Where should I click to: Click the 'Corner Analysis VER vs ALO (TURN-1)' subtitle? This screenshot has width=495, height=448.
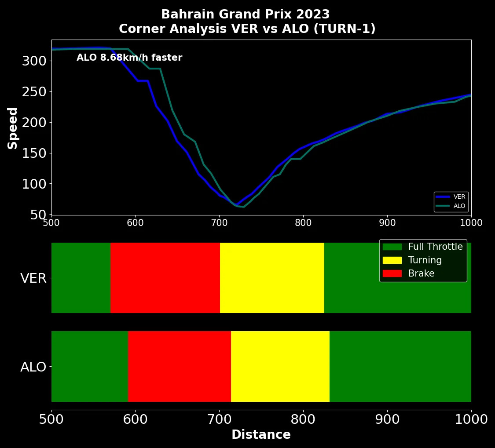247,29
